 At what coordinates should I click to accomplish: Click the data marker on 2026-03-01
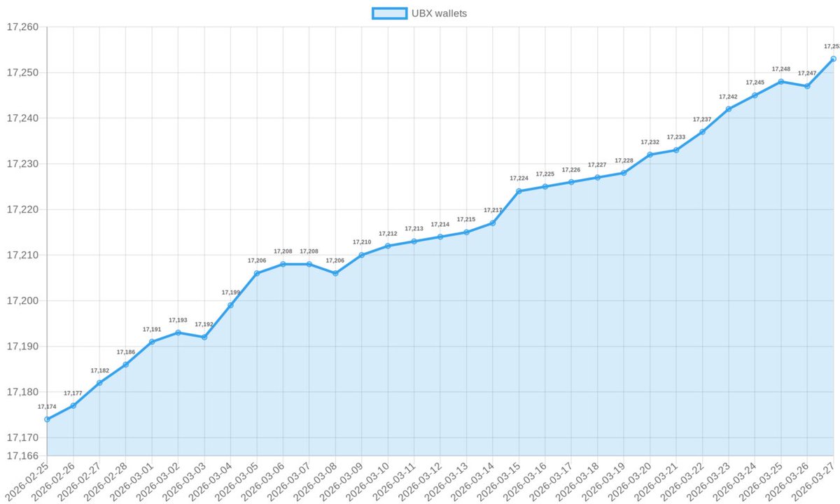click(x=150, y=341)
